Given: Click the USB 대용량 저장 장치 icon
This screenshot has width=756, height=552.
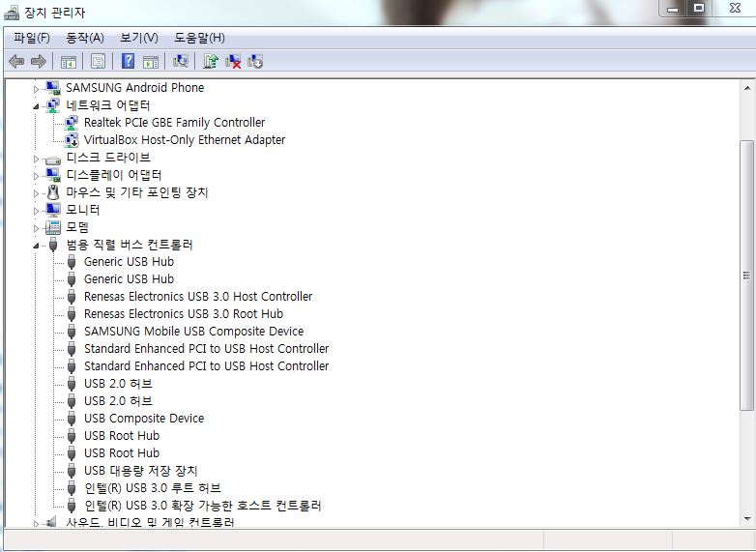Looking at the screenshot, I should coord(72,471).
